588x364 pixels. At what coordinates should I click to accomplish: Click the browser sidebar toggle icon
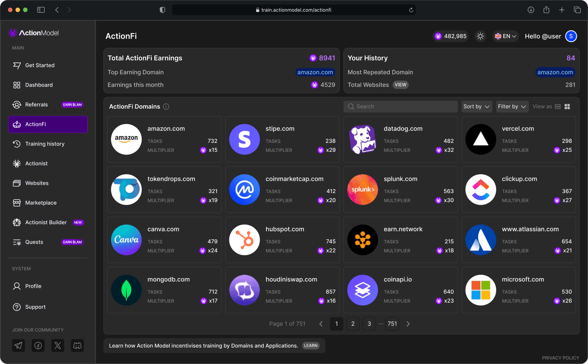(x=41, y=10)
